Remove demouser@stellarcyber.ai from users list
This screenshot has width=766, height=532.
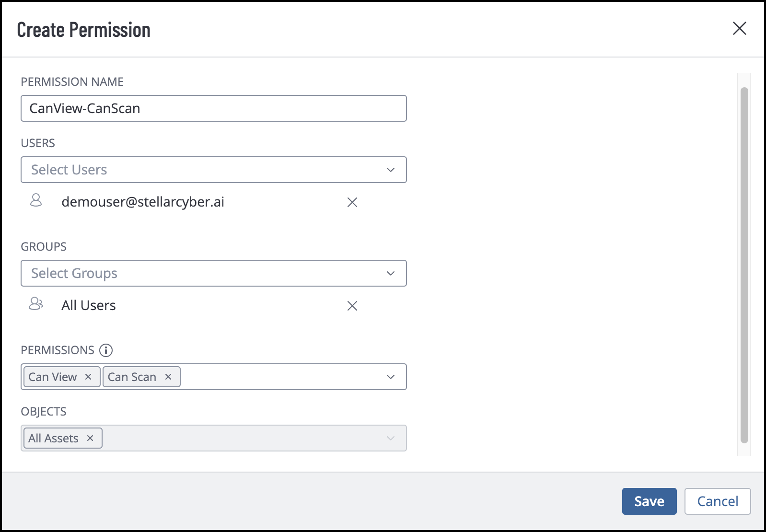(x=352, y=202)
